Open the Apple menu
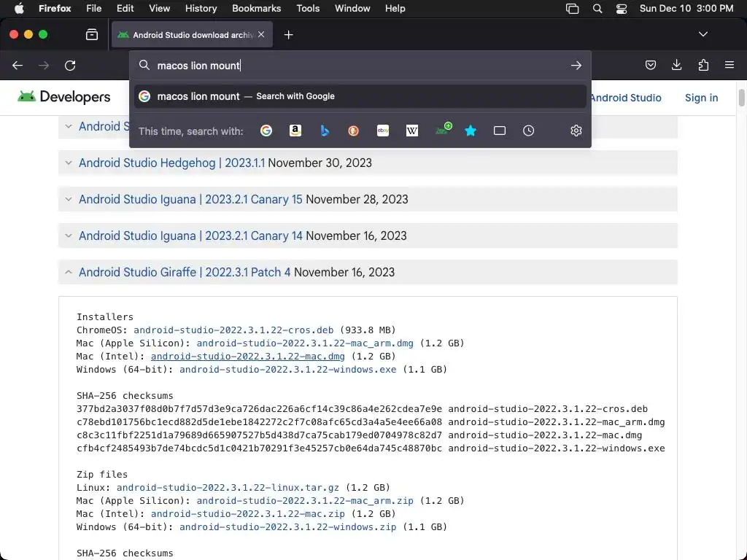 click(19, 9)
